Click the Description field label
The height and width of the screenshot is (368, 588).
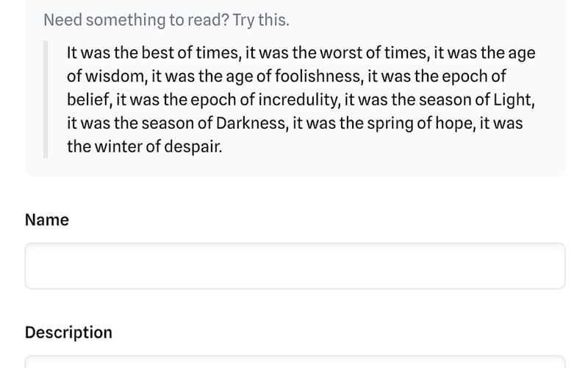68,332
